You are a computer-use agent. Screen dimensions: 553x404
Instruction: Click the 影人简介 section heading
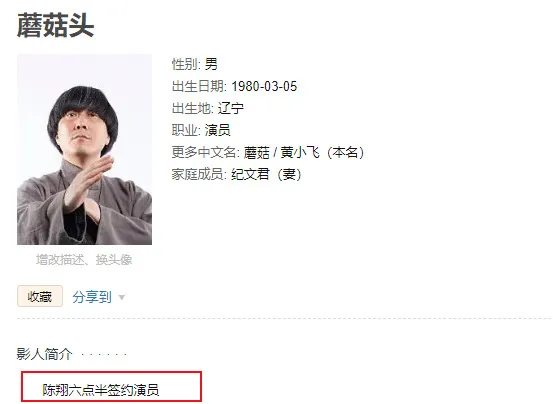[x=44, y=354]
